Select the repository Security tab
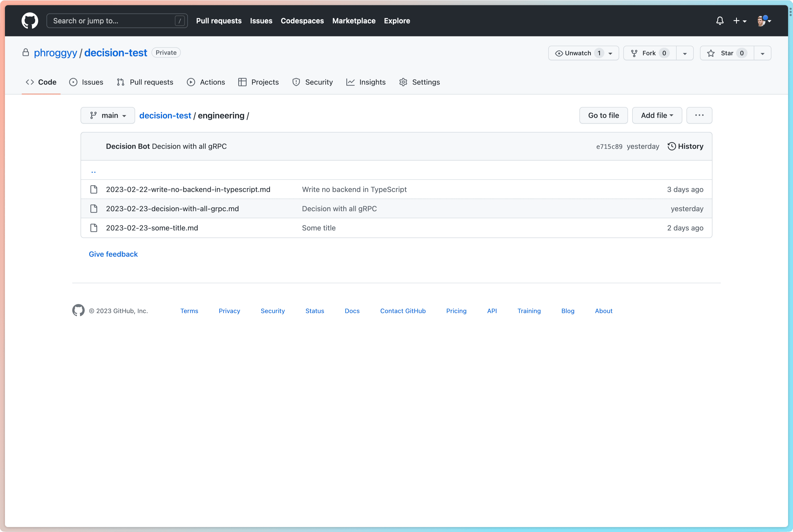Image resolution: width=793 pixels, height=532 pixels. [312, 82]
